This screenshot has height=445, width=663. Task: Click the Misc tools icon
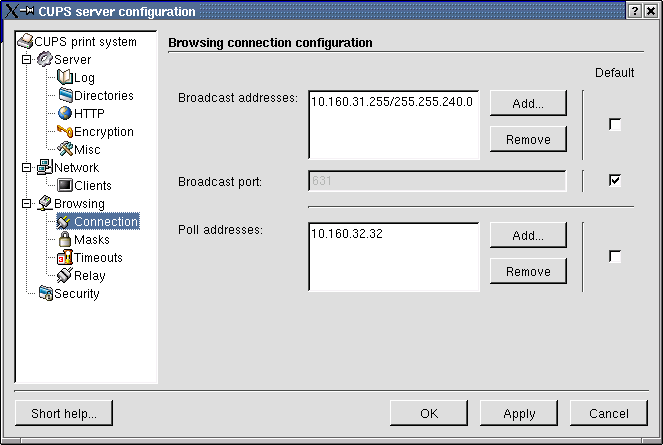coord(65,150)
